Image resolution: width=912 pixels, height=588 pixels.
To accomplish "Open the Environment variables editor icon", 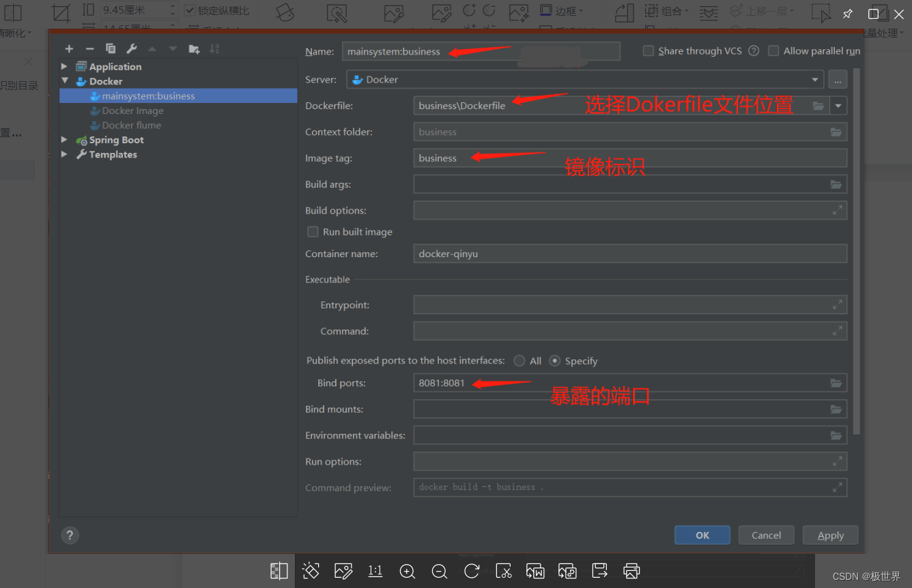I will [x=836, y=435].
